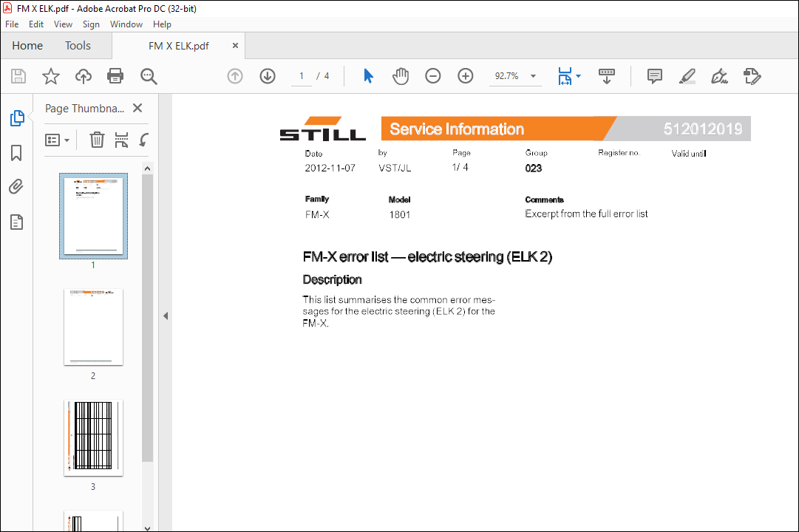Click the thumbnail scrollbar up arrow

[147, 168]
